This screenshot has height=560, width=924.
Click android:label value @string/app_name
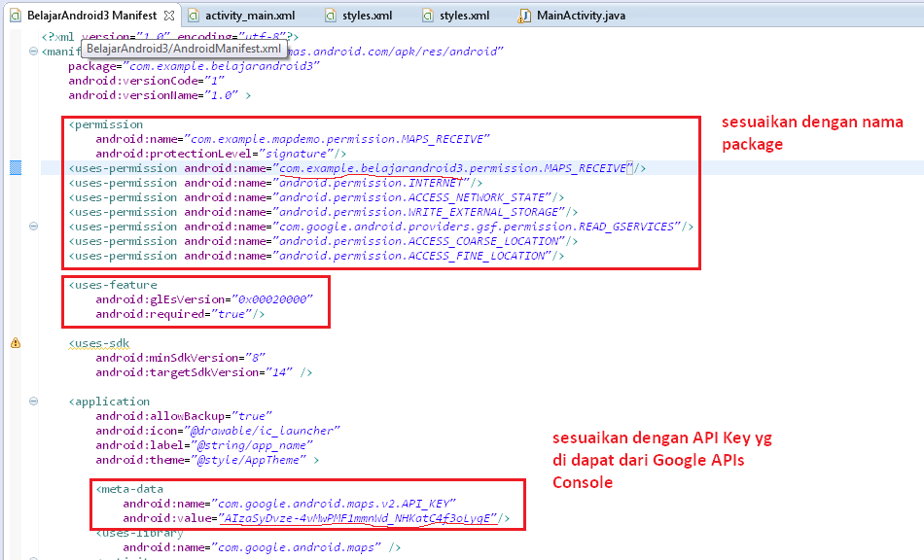click(x=252, y=445)
